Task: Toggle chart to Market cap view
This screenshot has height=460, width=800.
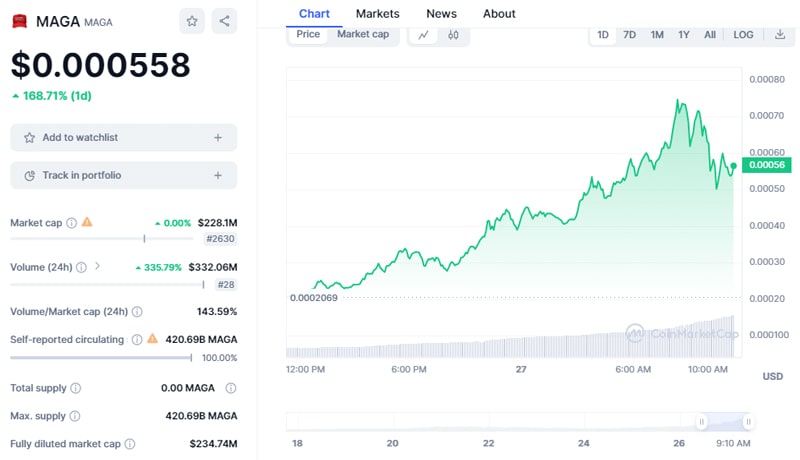Action: click(x=362, y=34)
